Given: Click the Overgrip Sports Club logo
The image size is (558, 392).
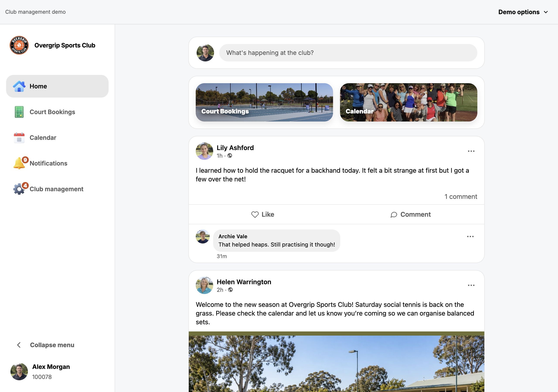Looking at the screenshot, I should click(19, 46).
